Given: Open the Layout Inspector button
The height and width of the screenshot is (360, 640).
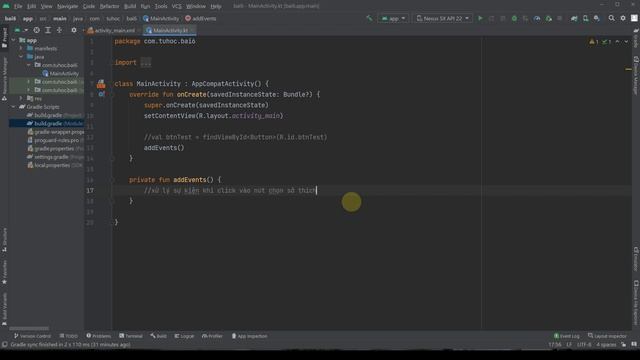Looking at the screenshot, I should tap(607, 336).
